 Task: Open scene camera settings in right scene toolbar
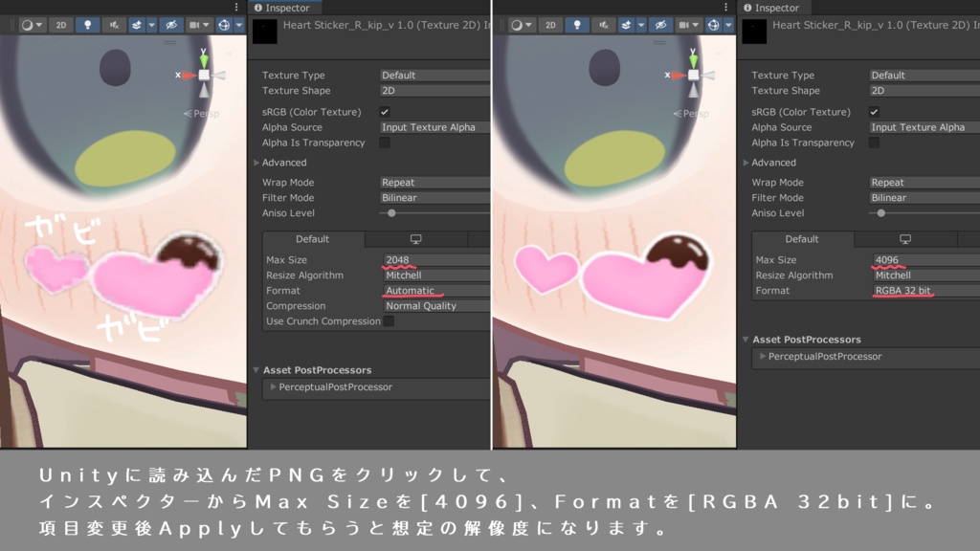click(x=688, y=25)
